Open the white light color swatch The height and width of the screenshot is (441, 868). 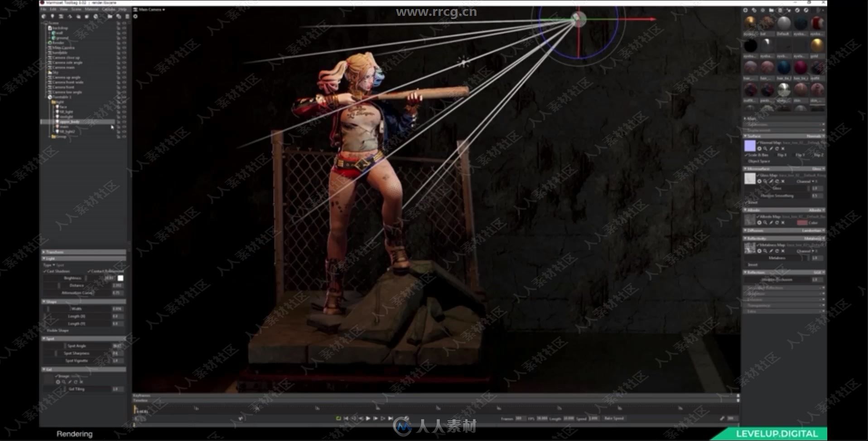coord(121,278)
